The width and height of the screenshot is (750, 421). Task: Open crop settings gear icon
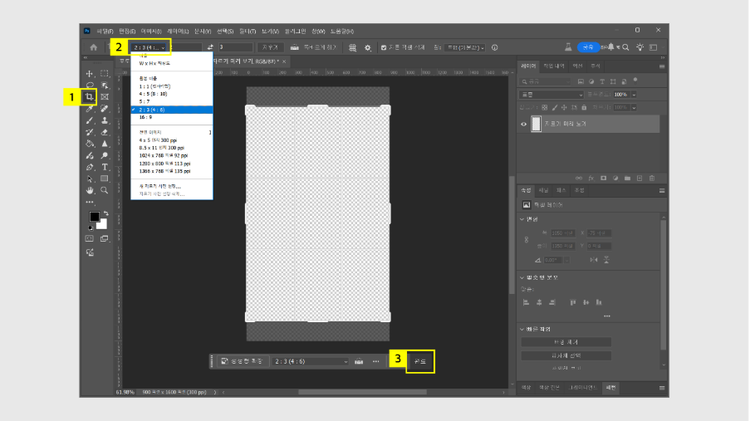[x=368, y=47]
